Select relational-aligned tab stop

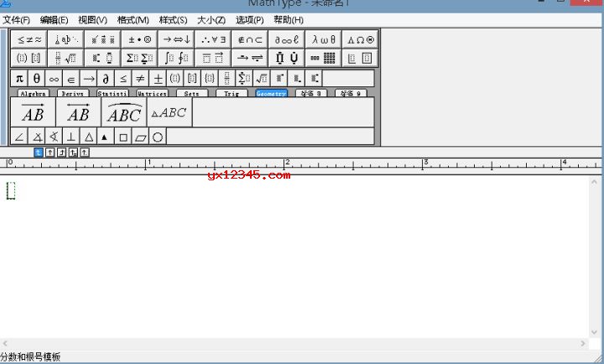pyautogui.click(x=73, y=153)
